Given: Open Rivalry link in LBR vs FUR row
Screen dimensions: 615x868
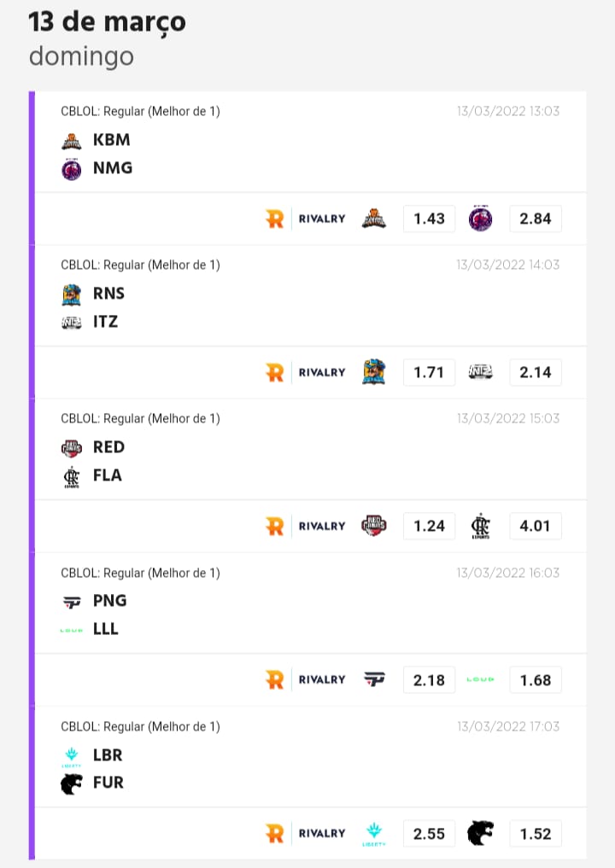Looking at the screenshot, I should [305, 834].
